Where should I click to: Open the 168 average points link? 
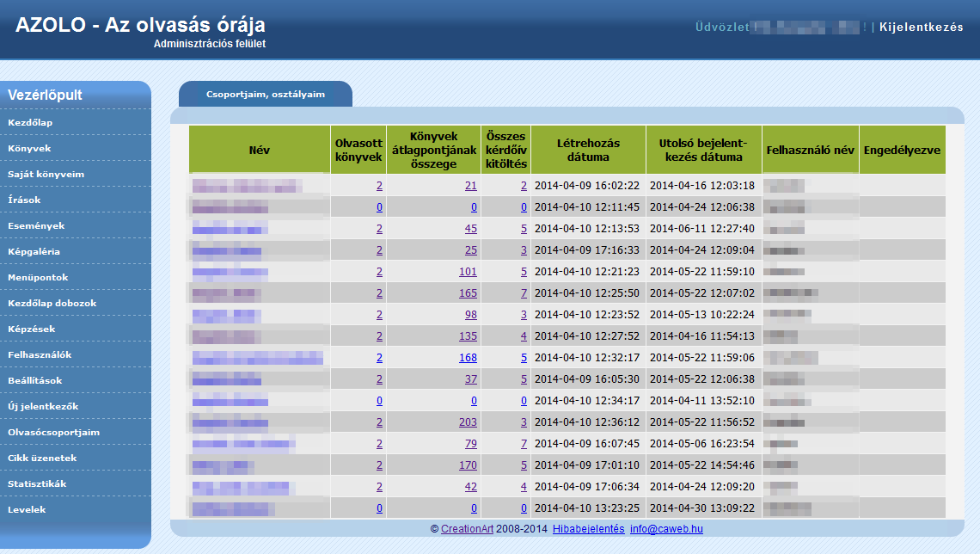pos(468,358)
